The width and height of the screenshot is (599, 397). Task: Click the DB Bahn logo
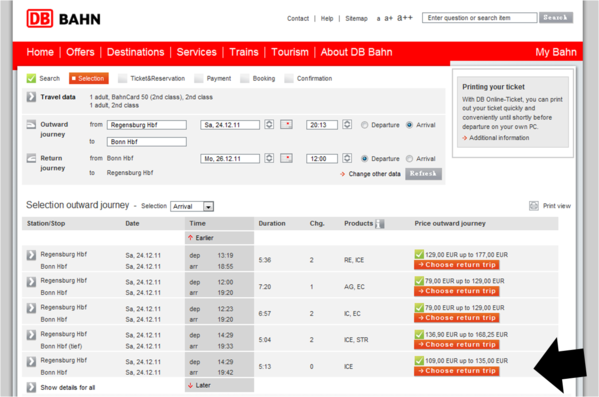(63, 18)
